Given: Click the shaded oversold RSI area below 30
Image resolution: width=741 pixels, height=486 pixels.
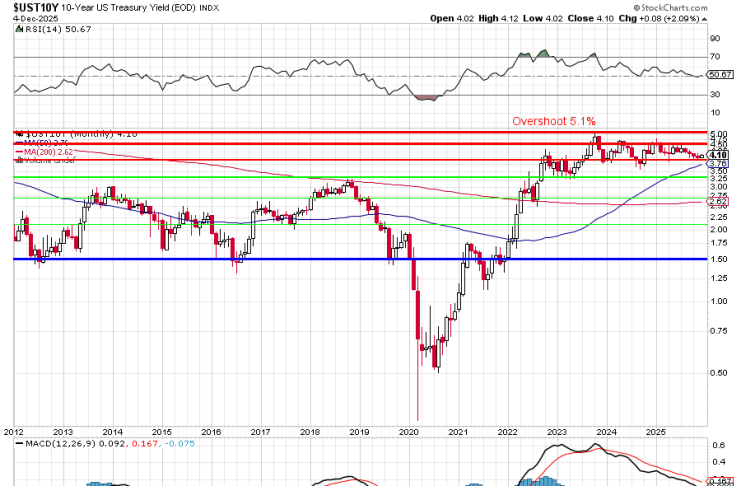Looking at the screenshot, I should (425, 97).
